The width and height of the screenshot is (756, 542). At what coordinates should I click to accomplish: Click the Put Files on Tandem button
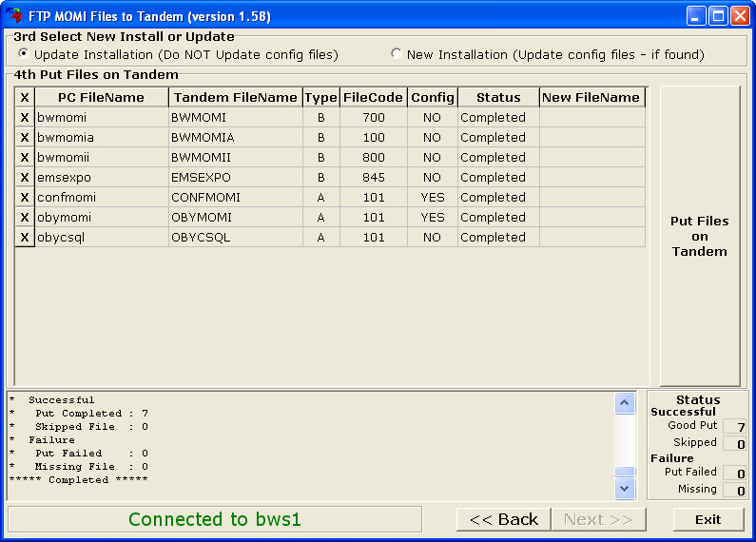(x=699, y=236)
